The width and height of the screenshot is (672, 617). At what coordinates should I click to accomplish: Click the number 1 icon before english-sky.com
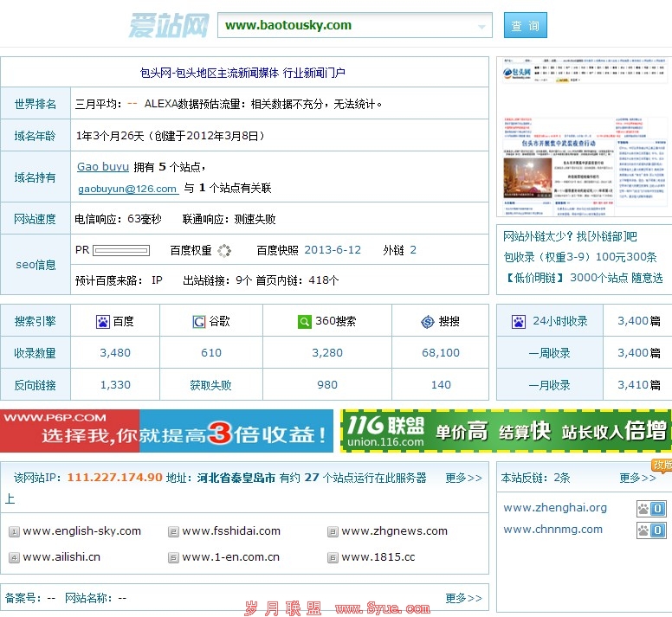(x=14, y=532)
